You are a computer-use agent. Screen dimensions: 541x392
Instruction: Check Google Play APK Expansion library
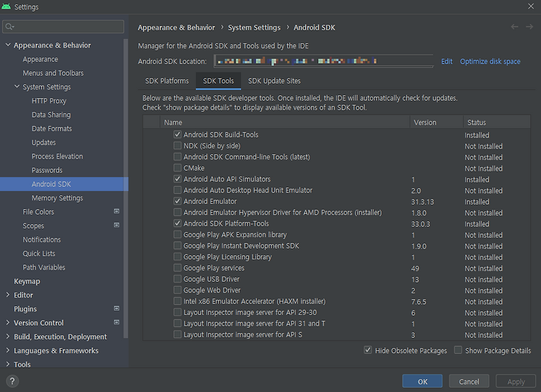[x=177, y=234]
